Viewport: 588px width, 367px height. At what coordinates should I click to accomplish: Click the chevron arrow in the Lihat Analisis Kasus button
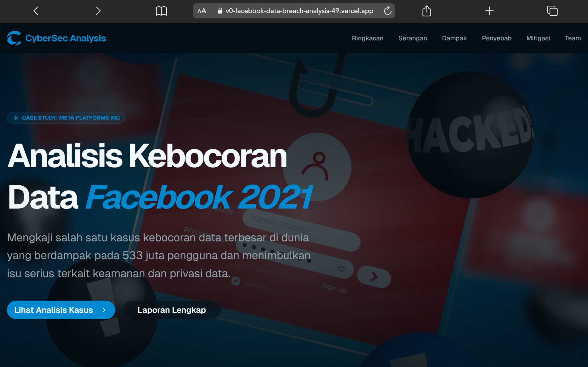(104, 310)
